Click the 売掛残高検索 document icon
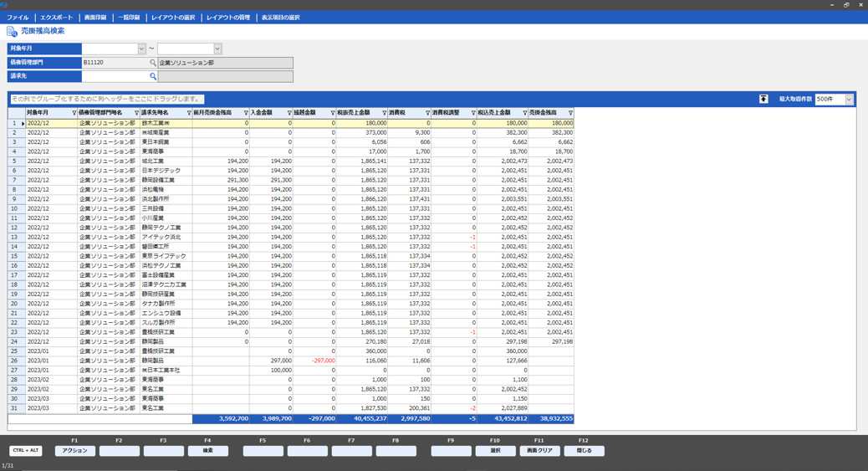This screenshot has height=471, width=868. [12, 32]
